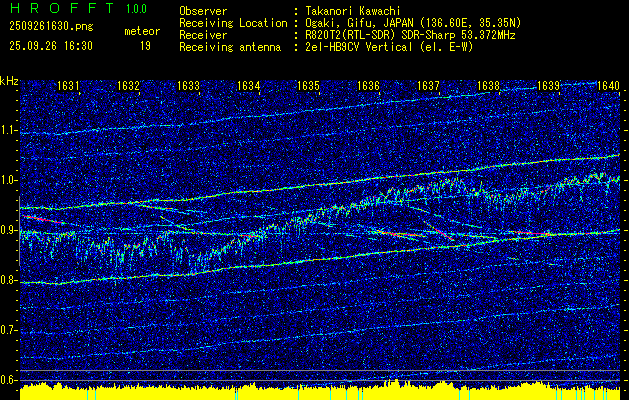Click the 1636 time marker
The width and height of the screenshot is (629, 400).
point(368,85)
